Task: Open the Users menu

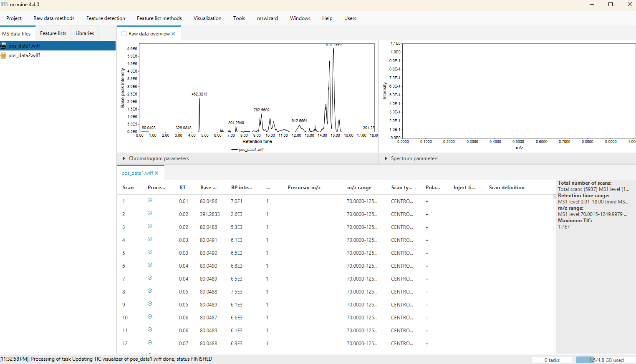Action: [x=350, y=18]
